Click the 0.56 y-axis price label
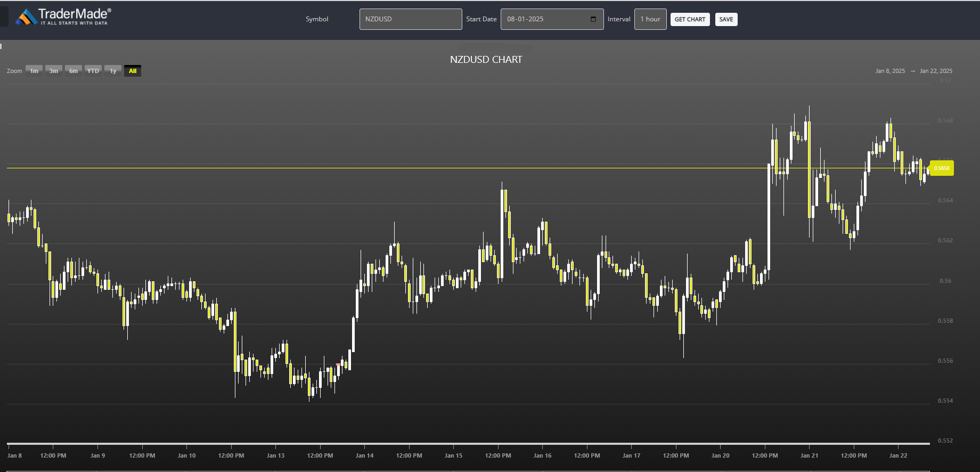 pyautogui.click(x=945, y=281)
